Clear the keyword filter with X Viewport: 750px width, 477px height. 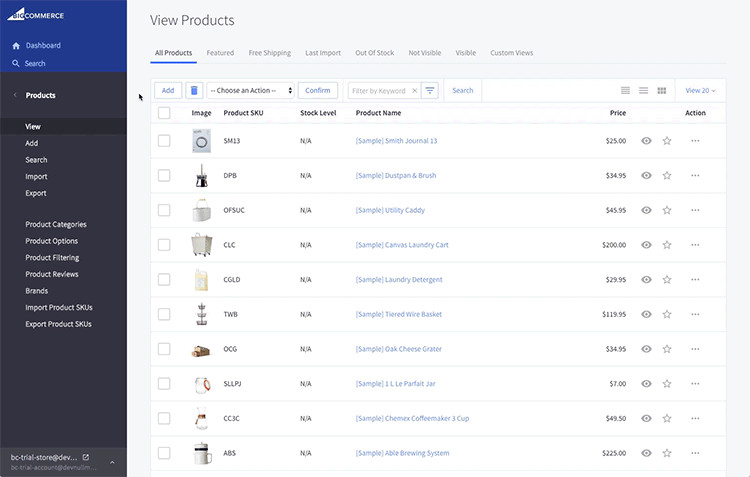coord(414,91)
